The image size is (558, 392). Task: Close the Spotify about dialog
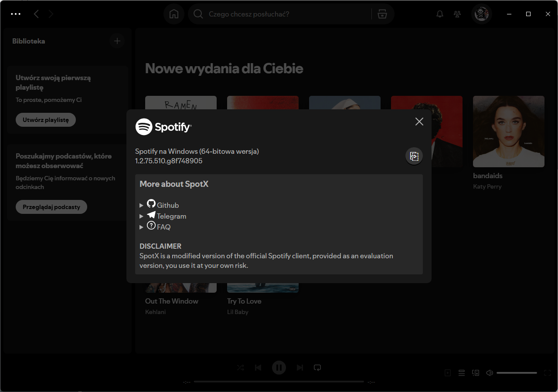coord(419,122)
